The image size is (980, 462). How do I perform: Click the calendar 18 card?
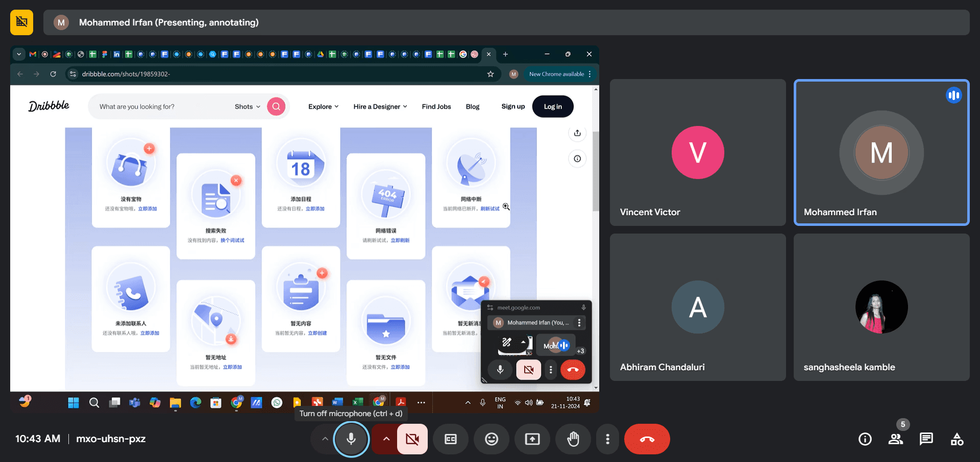301,177
